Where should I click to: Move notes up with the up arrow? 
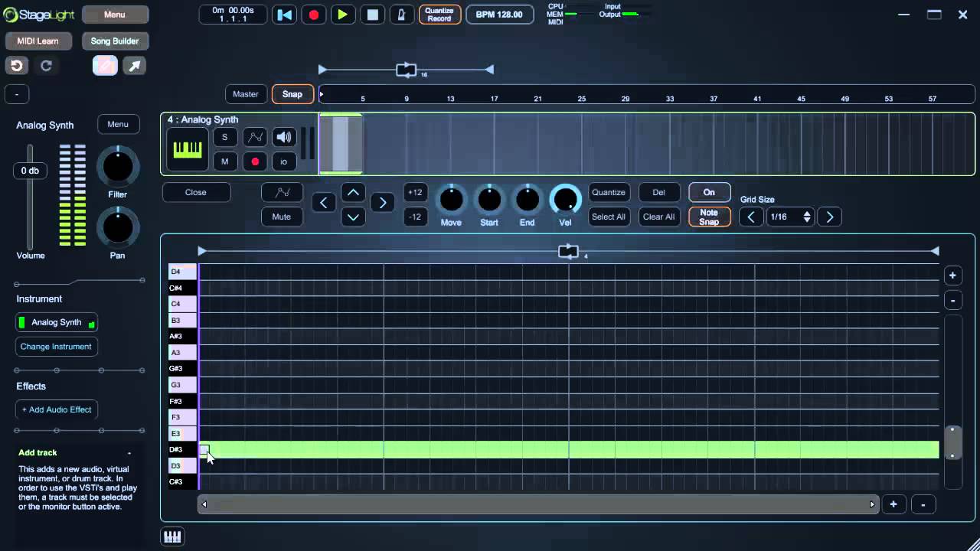[x=353, y=192]
